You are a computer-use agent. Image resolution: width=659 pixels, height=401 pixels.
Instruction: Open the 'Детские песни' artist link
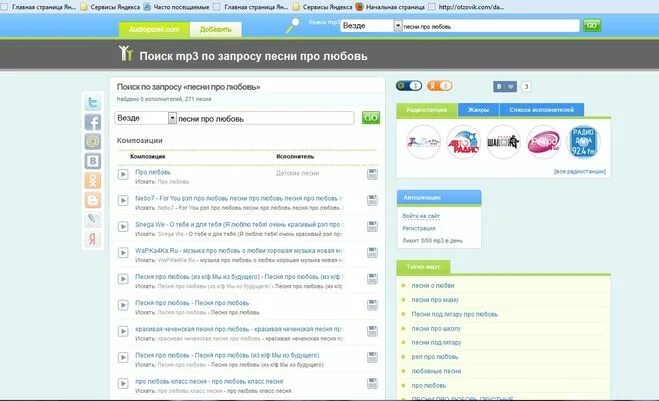click(298, 173)
